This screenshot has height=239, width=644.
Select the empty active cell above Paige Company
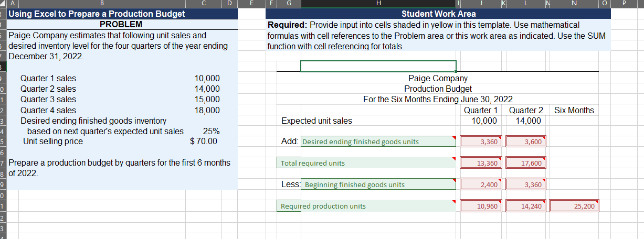[378, 66]
